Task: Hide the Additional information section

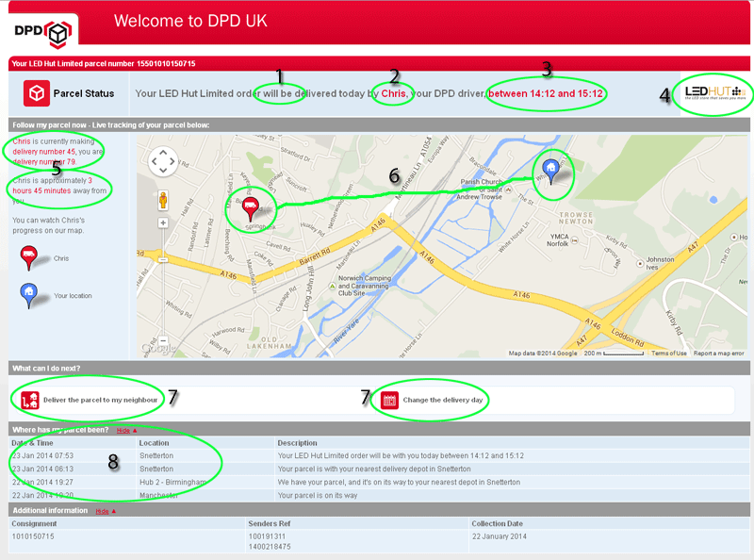Action: click(106, 511)
